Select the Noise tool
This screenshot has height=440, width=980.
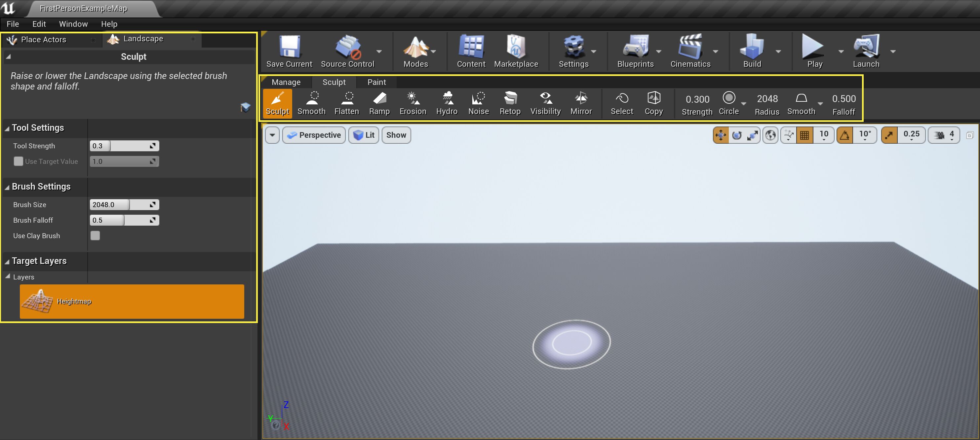(x=478, y=103)
